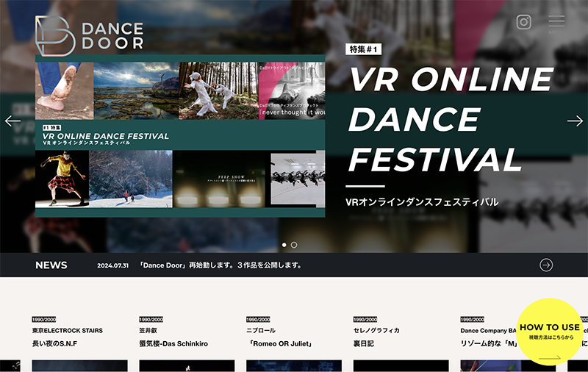
Task: Click the Dance Door logo
Action: click(x=89, y=35)
